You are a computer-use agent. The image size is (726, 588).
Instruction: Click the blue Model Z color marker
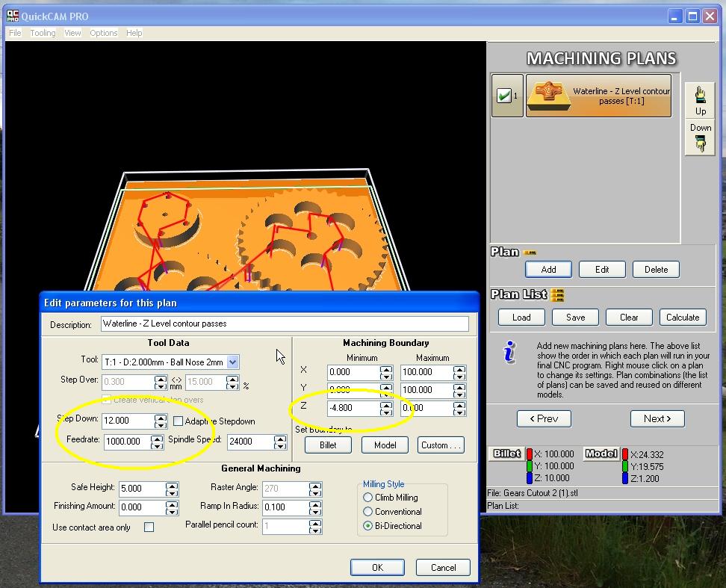click(625, 478)
